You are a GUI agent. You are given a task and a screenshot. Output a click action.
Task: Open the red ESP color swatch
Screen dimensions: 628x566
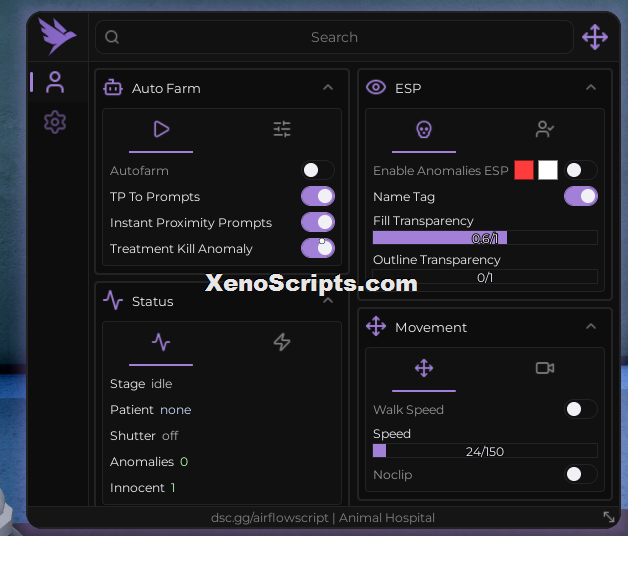coord(524,170)
